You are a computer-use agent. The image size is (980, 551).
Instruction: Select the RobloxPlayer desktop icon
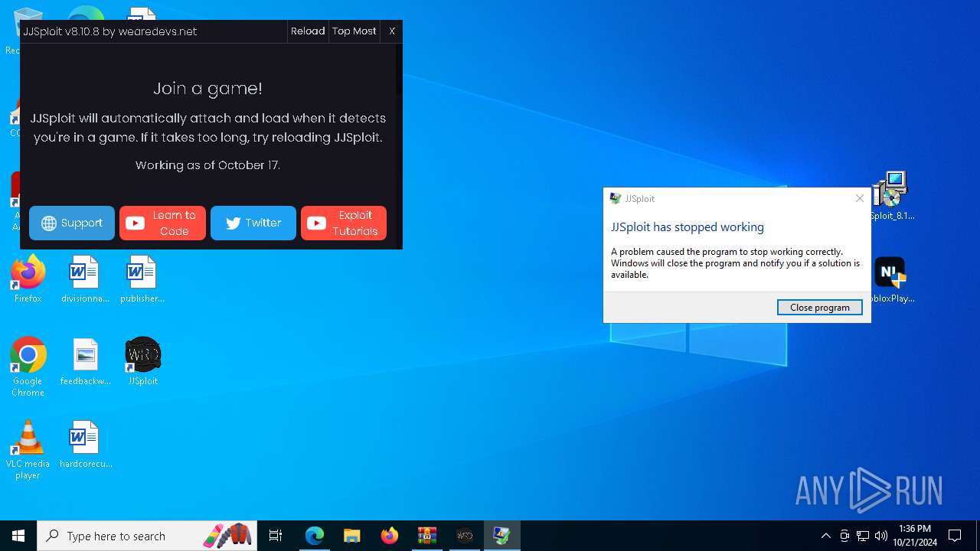(893, 280)
